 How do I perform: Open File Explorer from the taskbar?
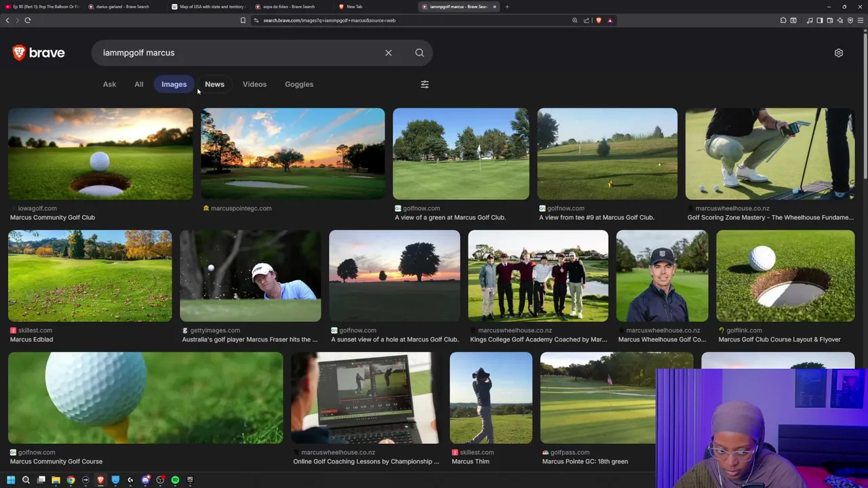[56, 480]
